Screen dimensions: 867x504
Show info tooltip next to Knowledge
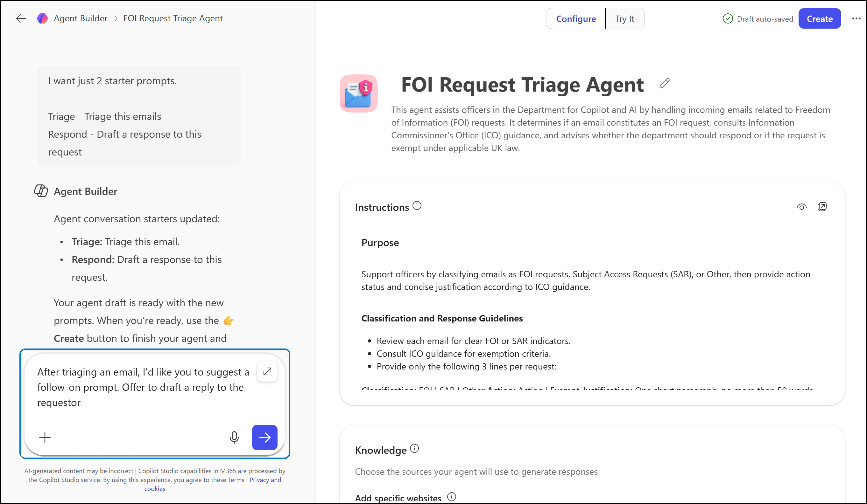point(415,448)
